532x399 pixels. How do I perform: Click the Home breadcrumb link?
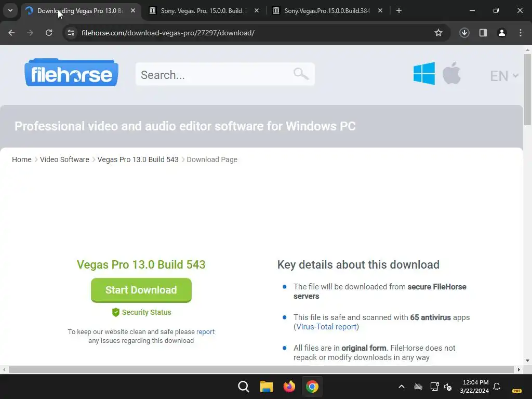[22, 159]
